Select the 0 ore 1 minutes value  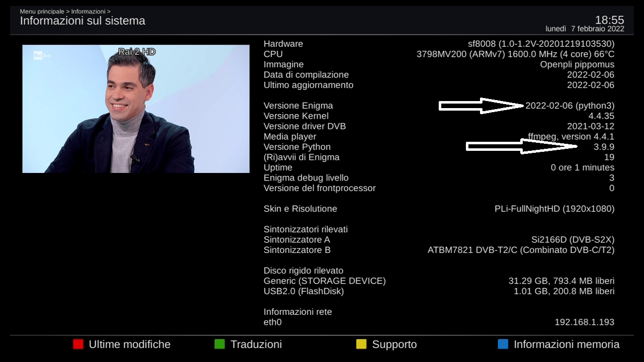coord(583,167)
